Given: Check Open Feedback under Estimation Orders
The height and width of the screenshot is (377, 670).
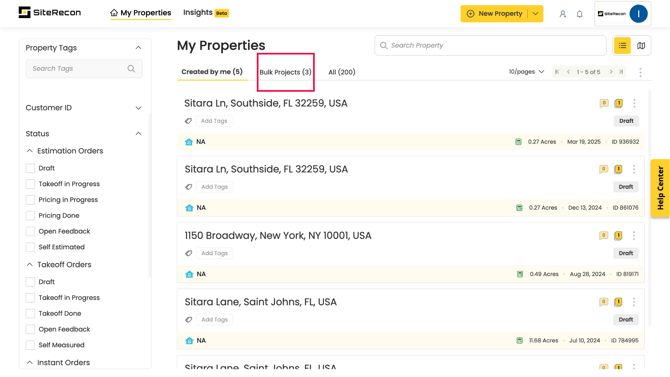Looking at the screenshot, I should pos(30,231).
